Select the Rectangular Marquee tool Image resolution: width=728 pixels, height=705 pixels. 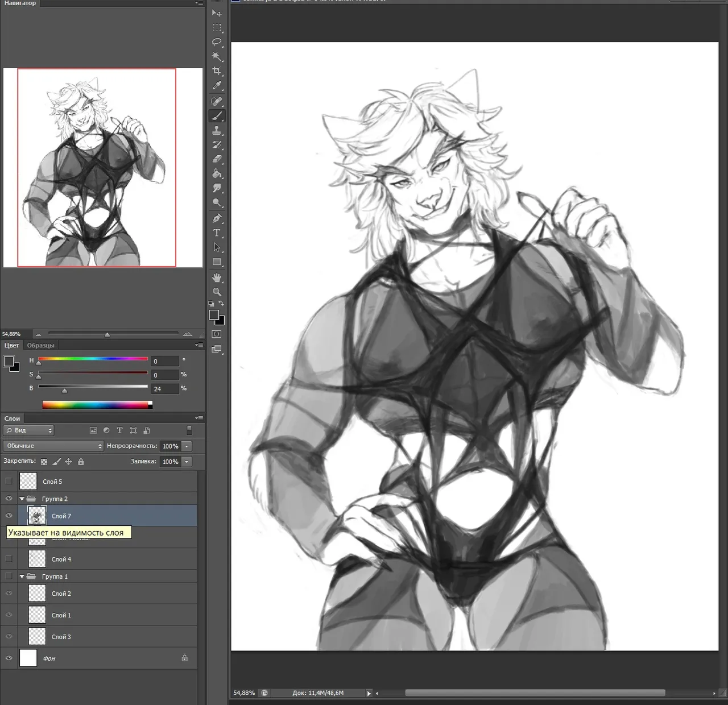click(x=217, y=27)
